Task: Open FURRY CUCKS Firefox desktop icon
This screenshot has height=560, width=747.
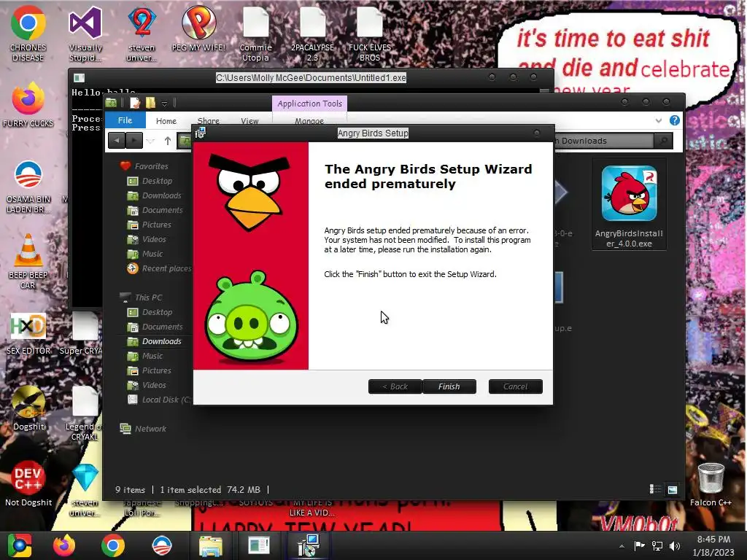Action: [28, 105]
